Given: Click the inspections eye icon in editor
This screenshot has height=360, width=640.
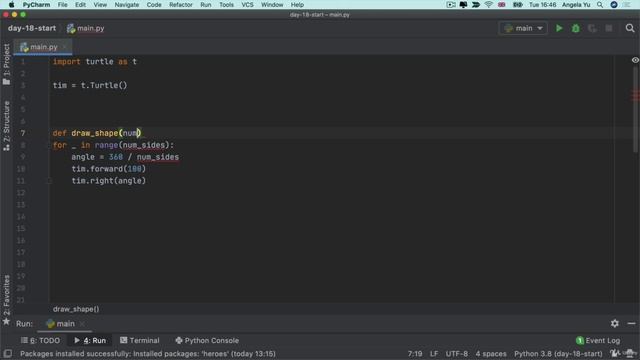Looking at the screenshot, I should point(635,60).
